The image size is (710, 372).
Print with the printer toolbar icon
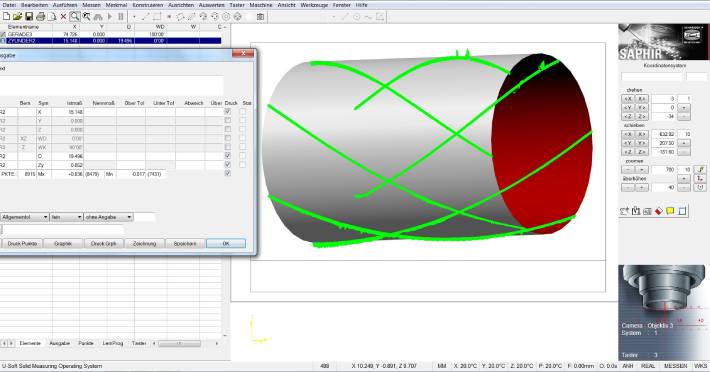40,17
